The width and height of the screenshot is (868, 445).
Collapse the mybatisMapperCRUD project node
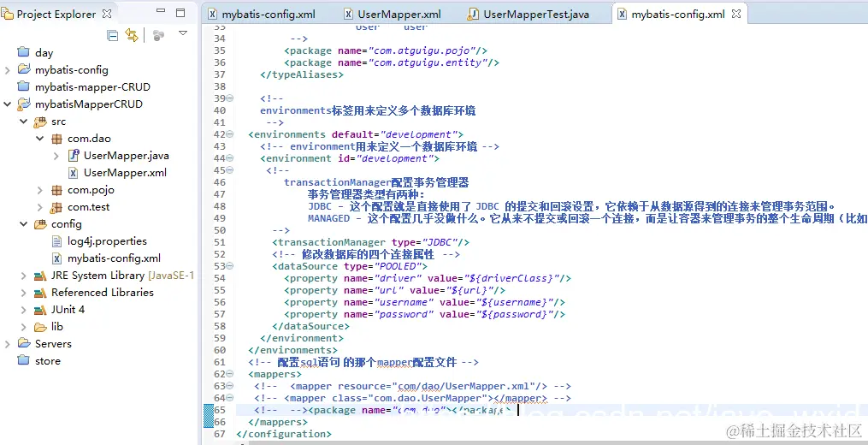click(7, 104)
